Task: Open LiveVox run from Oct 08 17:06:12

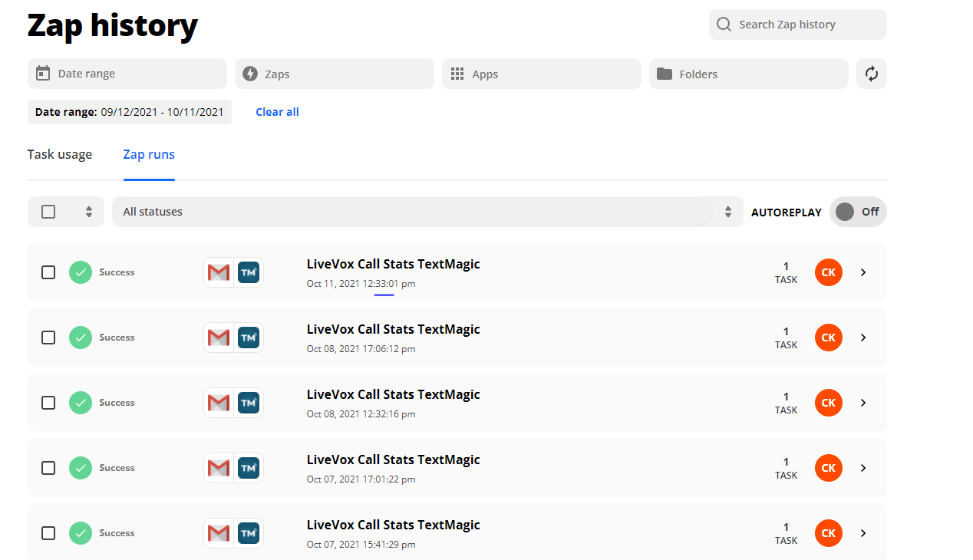Action: pos(394,329)
